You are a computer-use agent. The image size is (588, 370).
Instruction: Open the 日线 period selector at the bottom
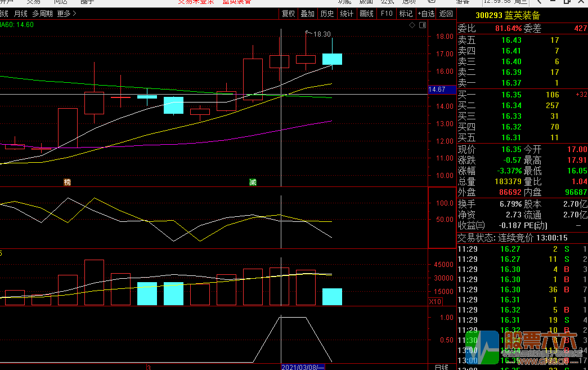click(x=442, y=367)
